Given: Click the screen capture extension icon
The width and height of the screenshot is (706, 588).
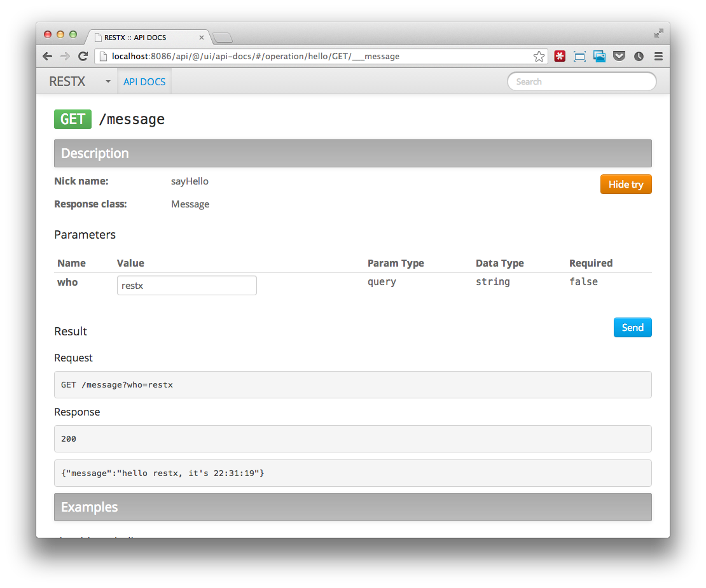Looking at the screenshot, I should [579, 57].
